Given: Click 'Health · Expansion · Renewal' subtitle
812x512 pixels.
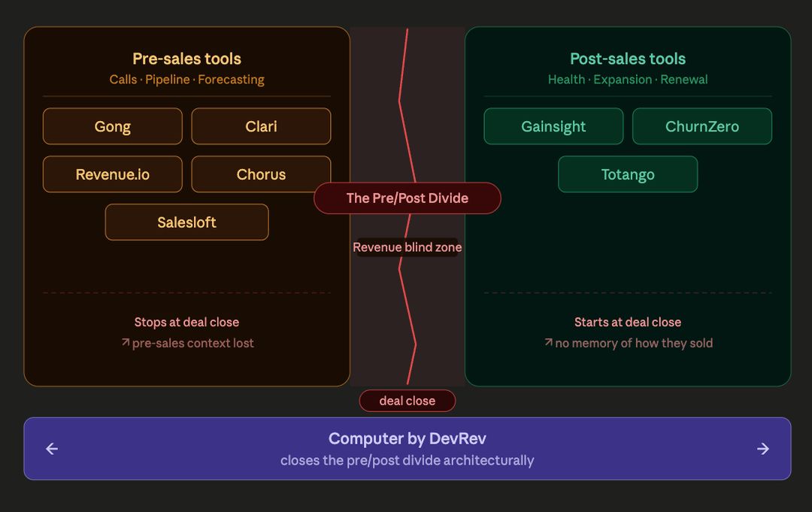Looking at the screenshot, I should click(628, 80).
